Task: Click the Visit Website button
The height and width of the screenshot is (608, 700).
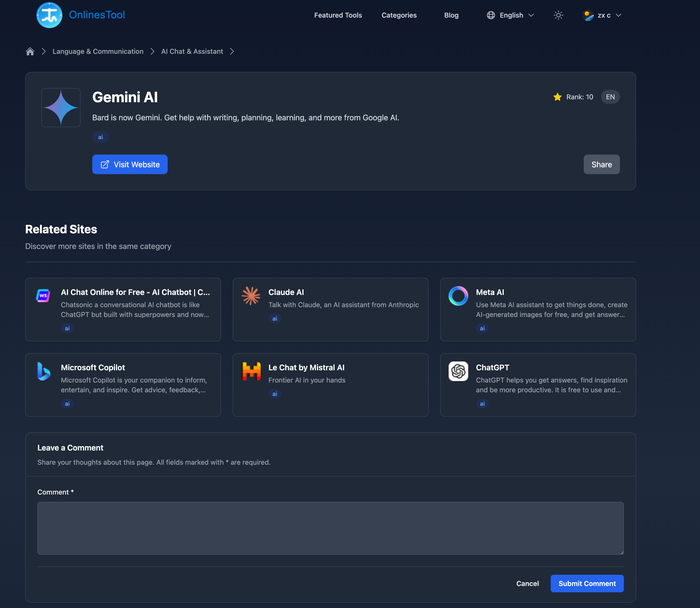Action: coord(130,165)
